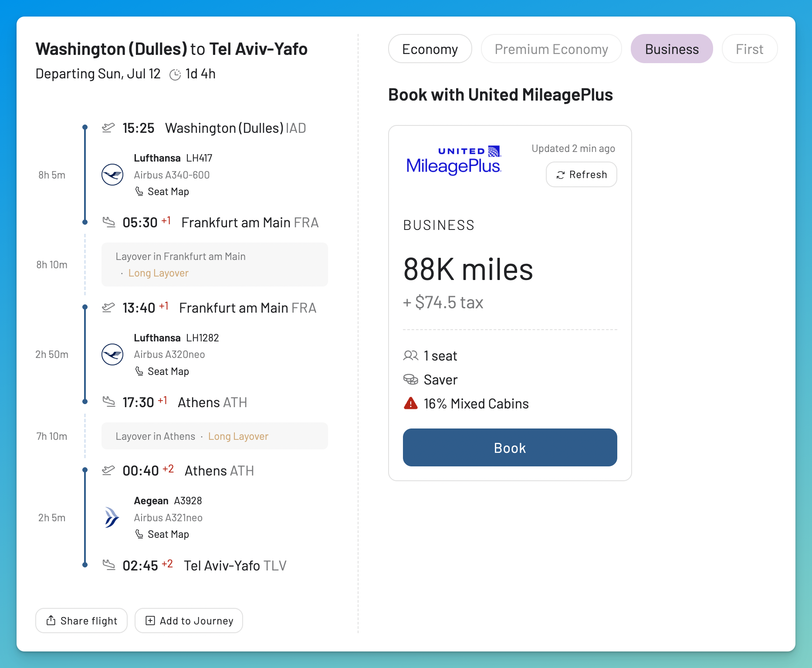Add the flight to Journey
The height and width of the screenshot is (668, 812).
[189, 621]
